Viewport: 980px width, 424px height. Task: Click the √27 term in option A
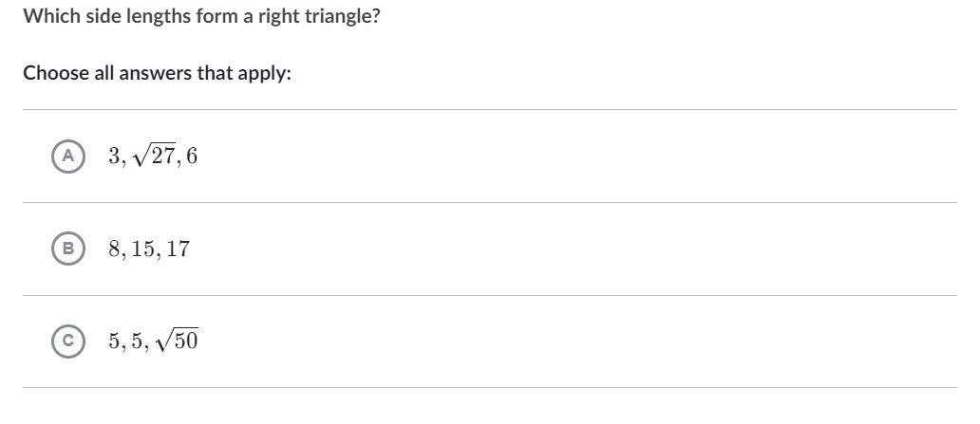(157, 157)
